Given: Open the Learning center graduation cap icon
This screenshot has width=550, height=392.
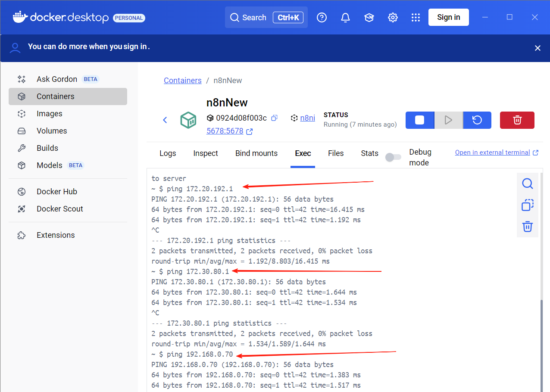Looking at the screenshot, I should point(369,17).
